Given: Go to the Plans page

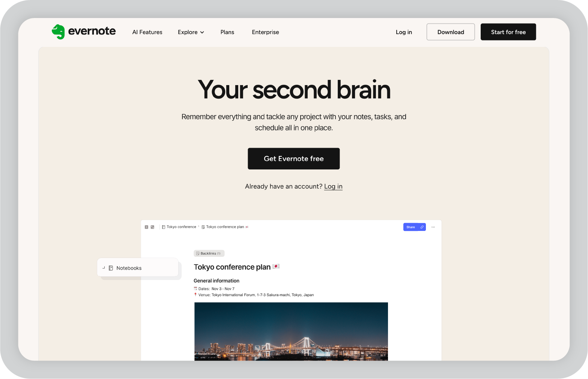Looking at the screenshot, I should tap(227, 32).
